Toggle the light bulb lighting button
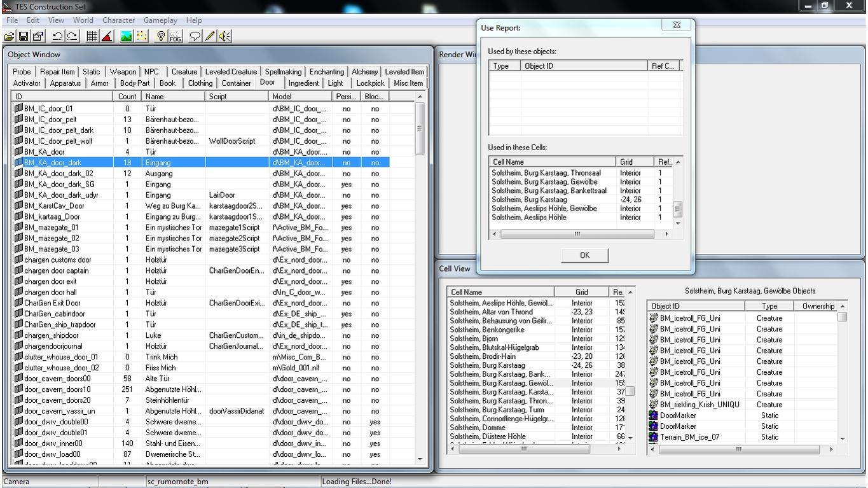Viewport: 868px width, 488px height. [x=161, y=36]
